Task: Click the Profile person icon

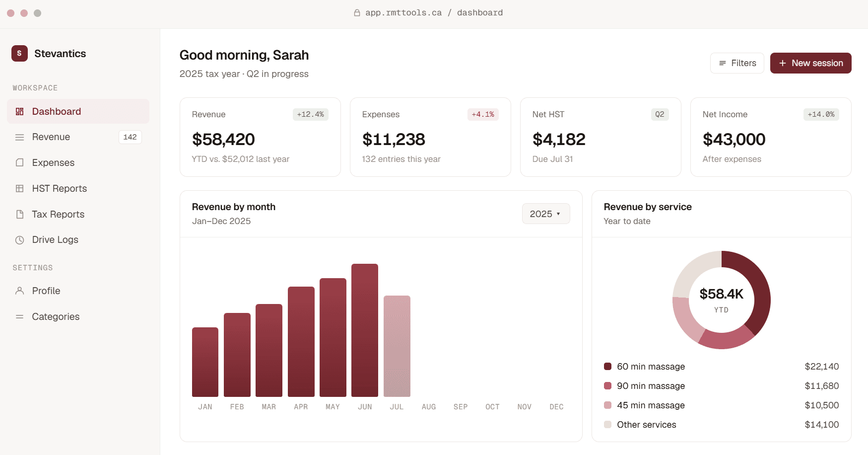Action: tap(20, 291)
